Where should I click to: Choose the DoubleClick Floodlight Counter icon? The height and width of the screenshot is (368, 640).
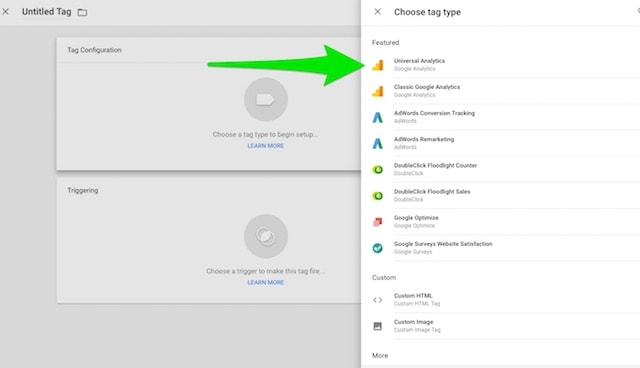[x=378, y=170]
